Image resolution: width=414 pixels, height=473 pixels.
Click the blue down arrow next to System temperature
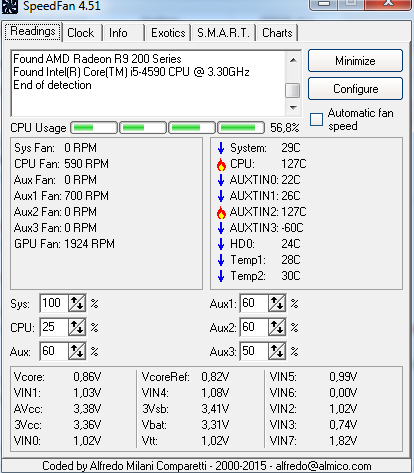(x=221, y=148)
